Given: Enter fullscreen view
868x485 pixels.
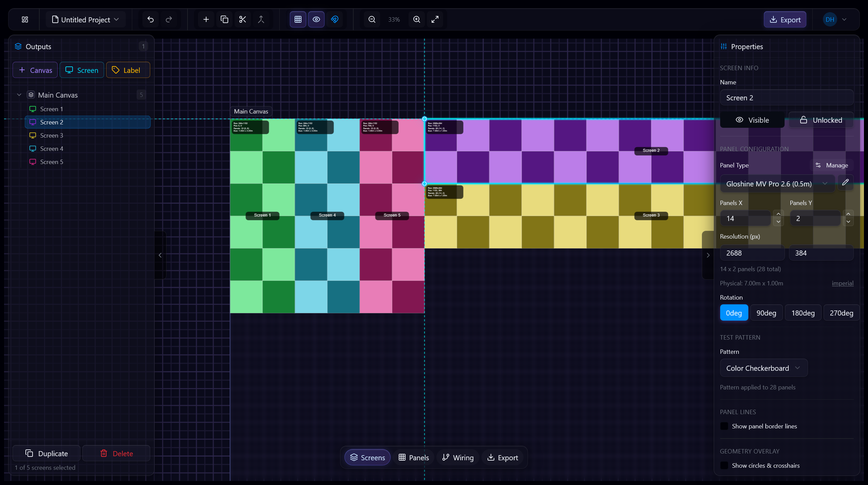Looking at the screenshot, I should (435, 19).
